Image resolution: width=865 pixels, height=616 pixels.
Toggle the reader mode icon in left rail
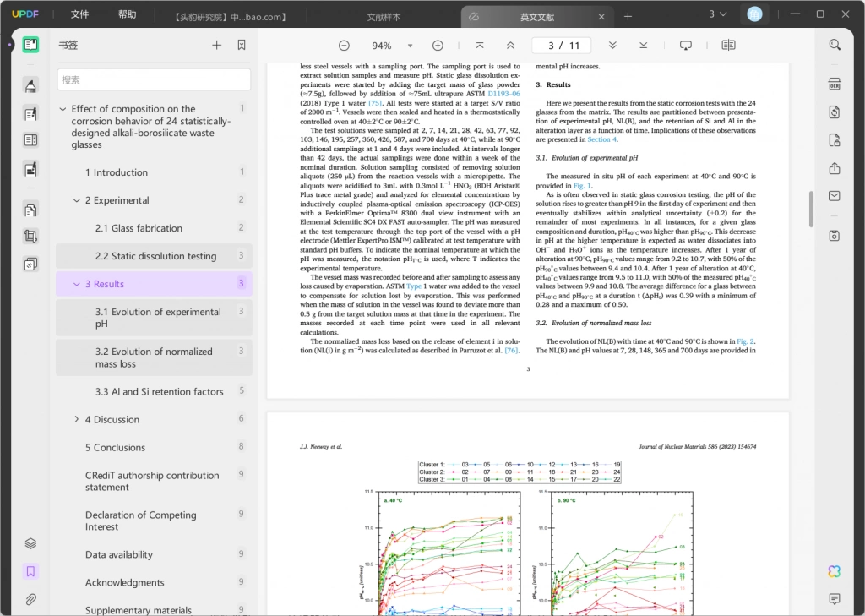point(31,45)
